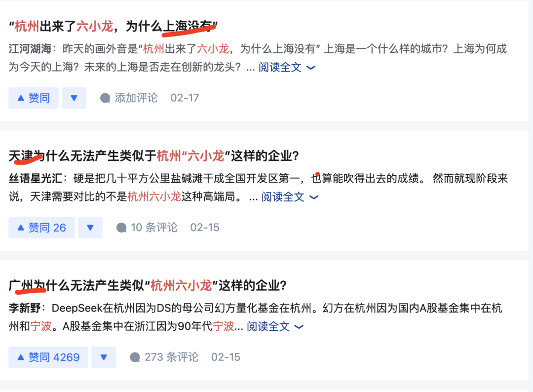Open the 广州为什么无法产生 question title
This screenshot has height=392, width=533.
point(148,285)
